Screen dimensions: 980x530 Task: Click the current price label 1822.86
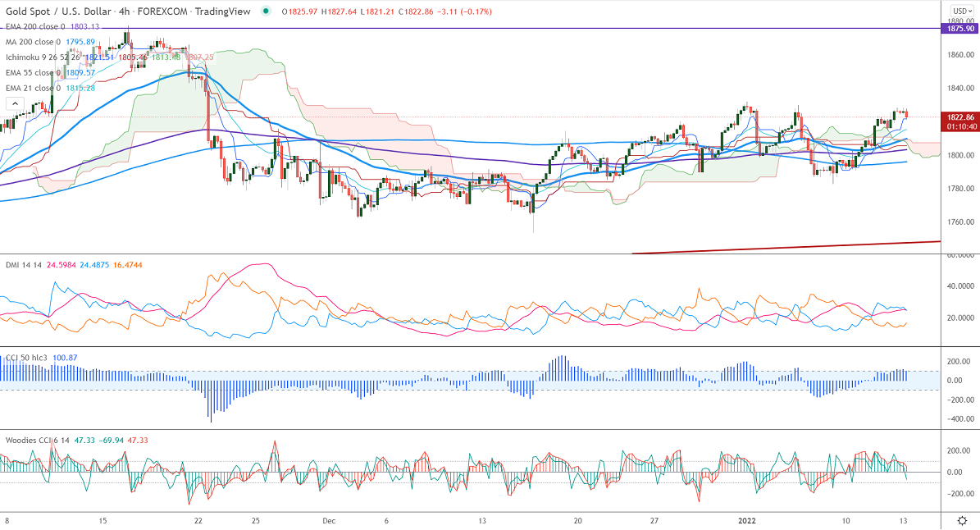pos(960,117)
